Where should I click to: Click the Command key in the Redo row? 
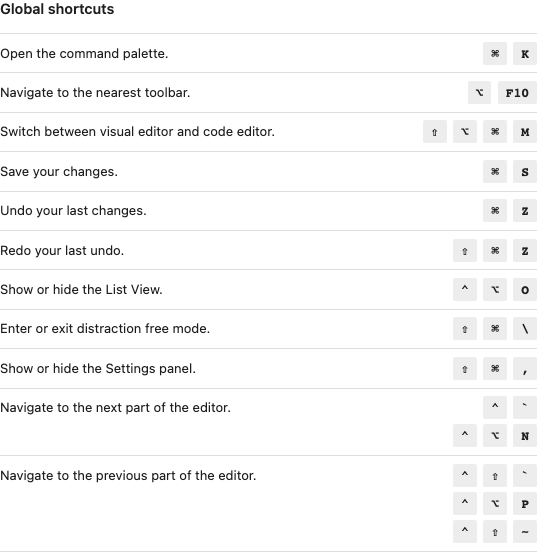[x=495, y=251]
